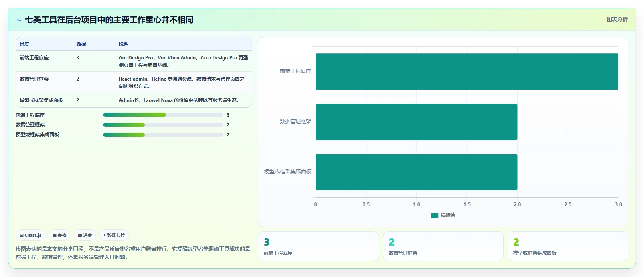Click the 七类工具 card heading text
Screen dimensions: 644x277
pyautogui.click(x=109, y=20)
